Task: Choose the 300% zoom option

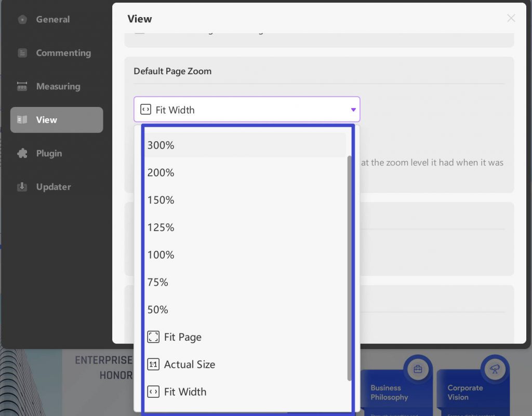Action: (x=161, y=145)
